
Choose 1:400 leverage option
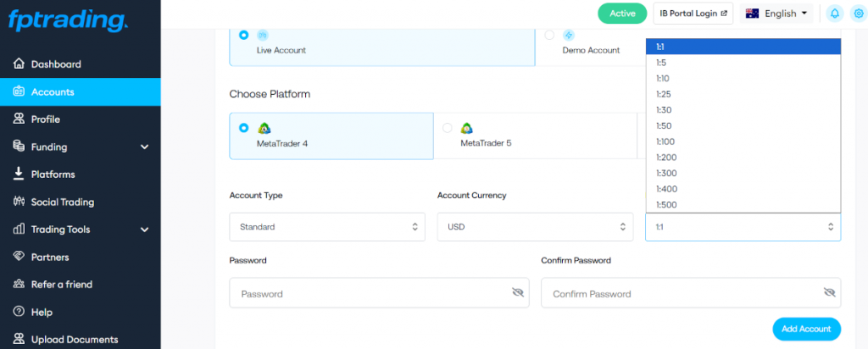[x=743, y=189]
